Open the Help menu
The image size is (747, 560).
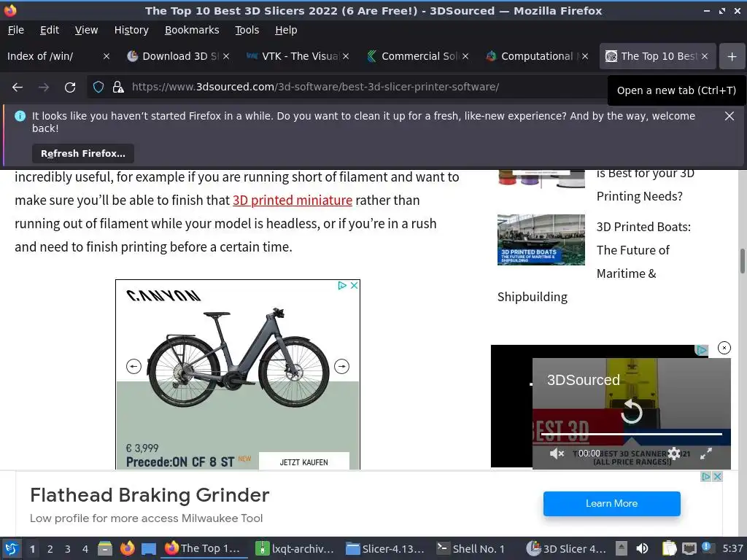pyautogui.click(x=286, y=30)
